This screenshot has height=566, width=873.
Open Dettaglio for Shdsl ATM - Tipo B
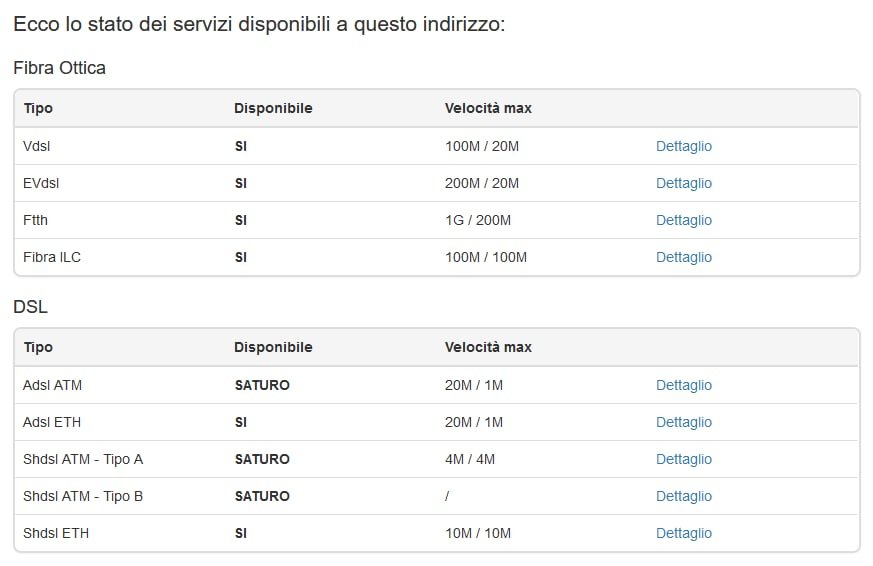[684, 496]
